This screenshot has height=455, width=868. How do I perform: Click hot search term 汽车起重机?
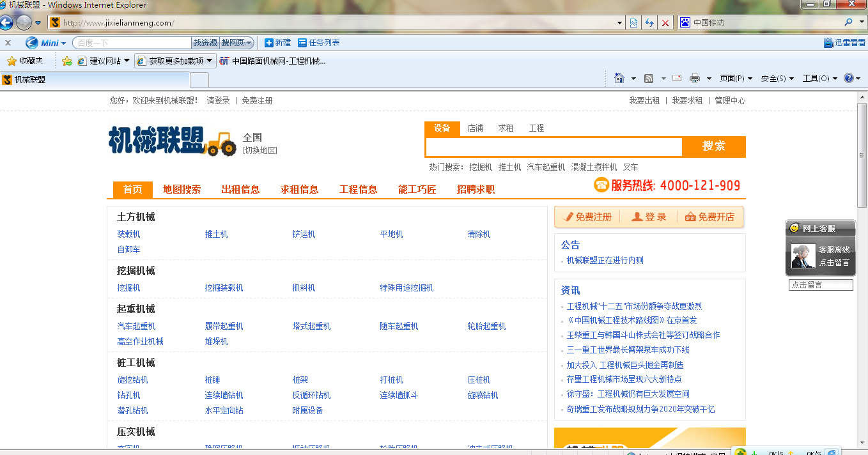click(x=546, y=167)
